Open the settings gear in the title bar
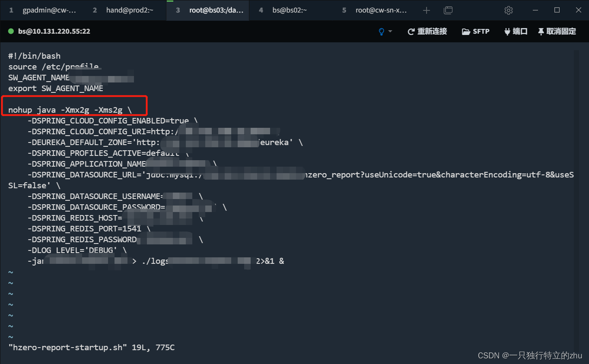Screen dimensions: 589x364 (x=508, y=10)
